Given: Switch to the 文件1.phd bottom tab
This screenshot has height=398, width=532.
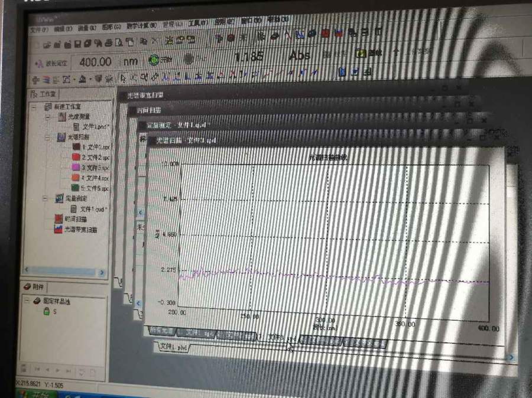Looking at the screenshot, I should coord(173,348).
